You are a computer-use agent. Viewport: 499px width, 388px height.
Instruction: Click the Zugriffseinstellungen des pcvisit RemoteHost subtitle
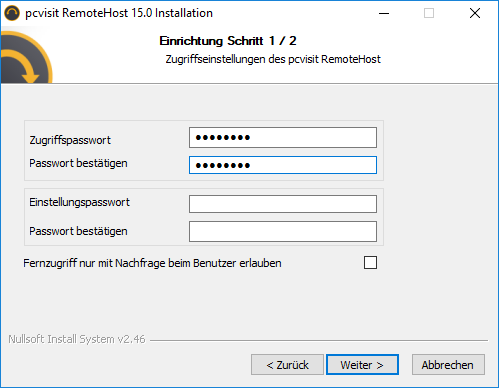[x=273, y=59]
